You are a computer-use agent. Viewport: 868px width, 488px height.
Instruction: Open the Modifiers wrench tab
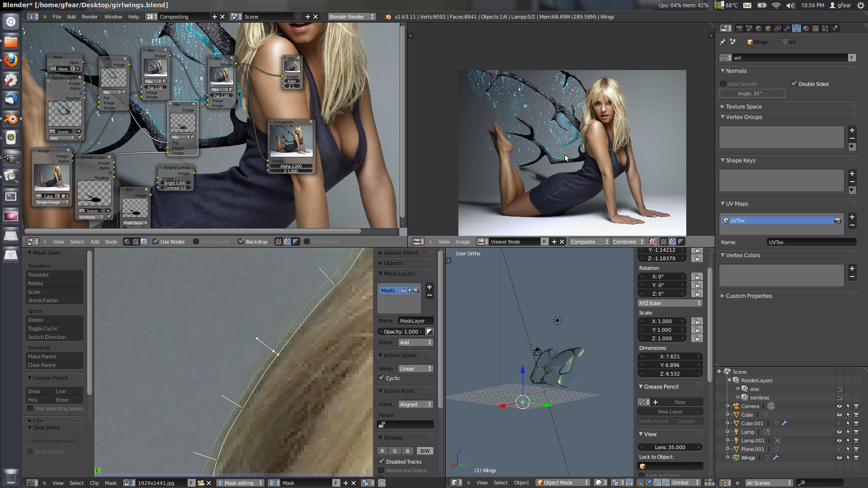(x=787, y=28)
